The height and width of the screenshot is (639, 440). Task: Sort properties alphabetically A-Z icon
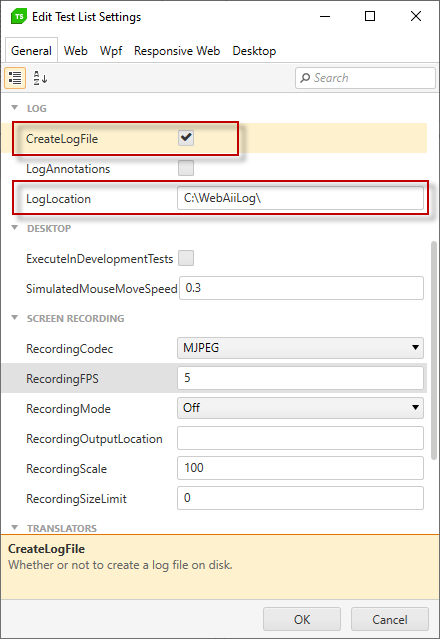tap(40, 78)
